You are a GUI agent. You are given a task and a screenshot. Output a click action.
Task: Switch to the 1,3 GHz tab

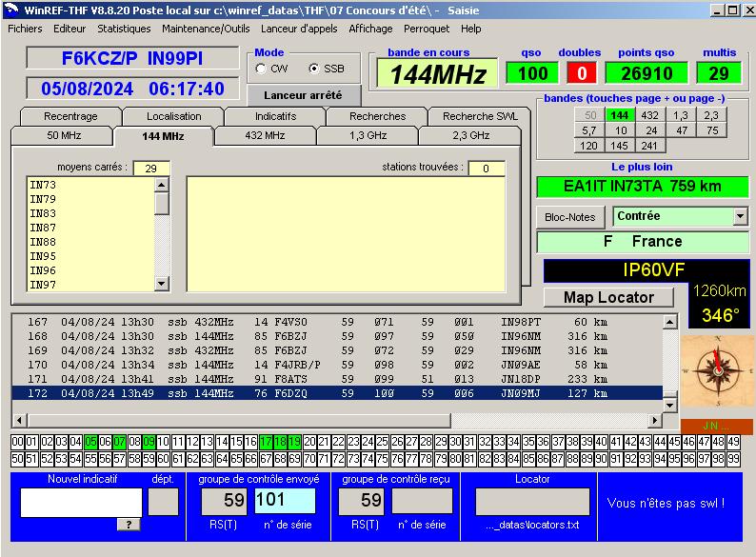click(x=368, y=135)
